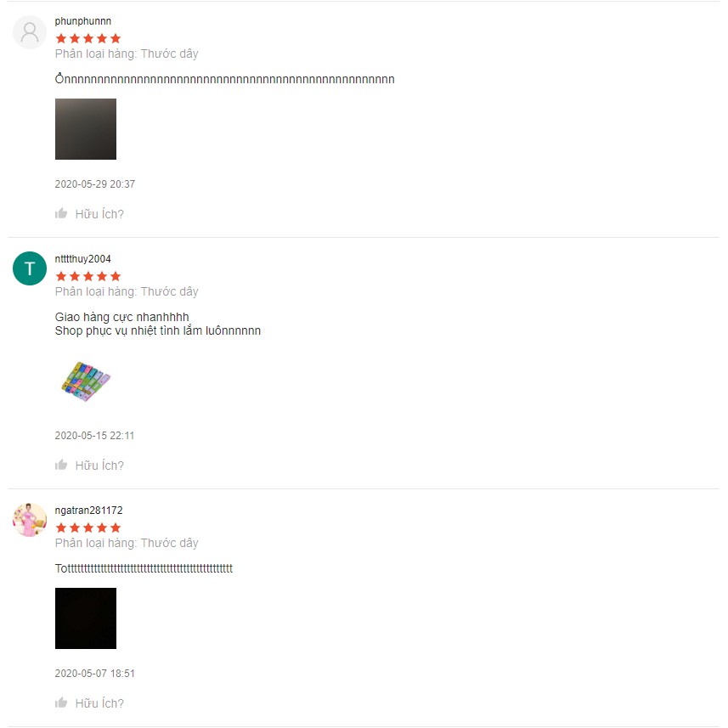The width and height of the screenshot is (728, 728).
Task: Click the review text Giao hàng cực nhanhhhh
Action: click(122, 317)
